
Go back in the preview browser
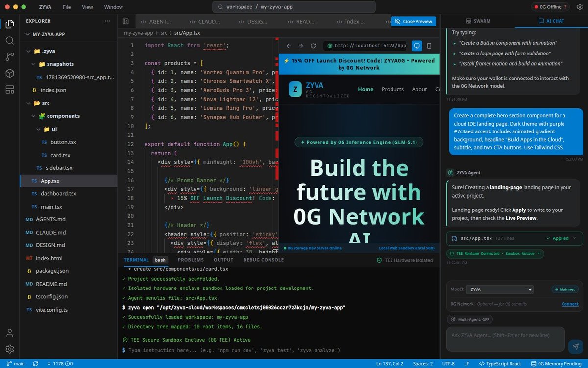tap(288, 46)
